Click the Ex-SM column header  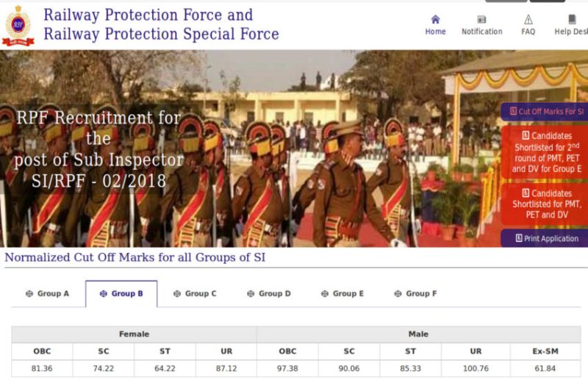[x=545, y=351]
